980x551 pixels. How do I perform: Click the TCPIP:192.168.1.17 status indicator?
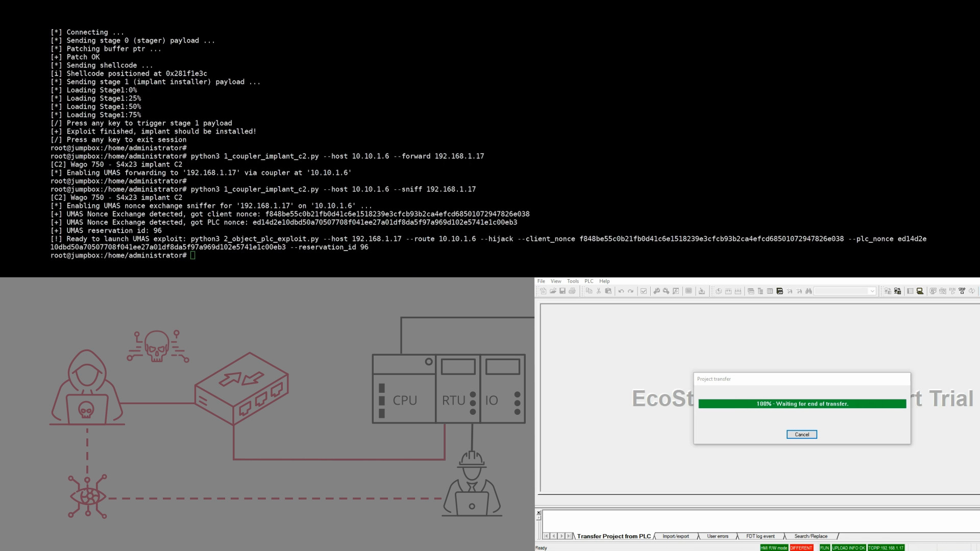886,548
